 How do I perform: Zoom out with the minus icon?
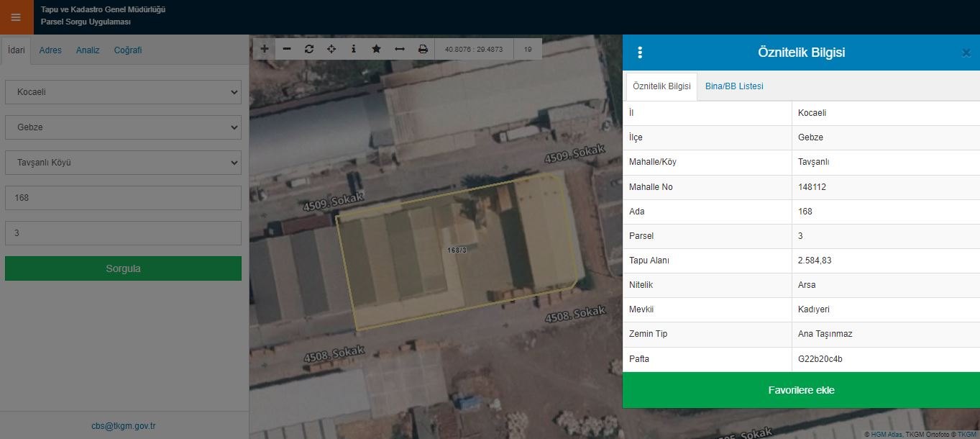[287, 49]
